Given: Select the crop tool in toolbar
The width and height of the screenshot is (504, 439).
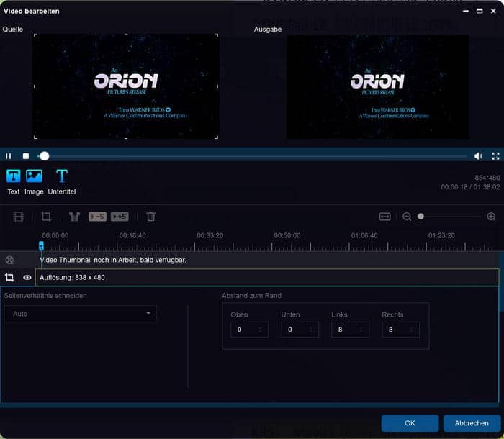Looking at the screenshot, I should [x=46, y=217].
